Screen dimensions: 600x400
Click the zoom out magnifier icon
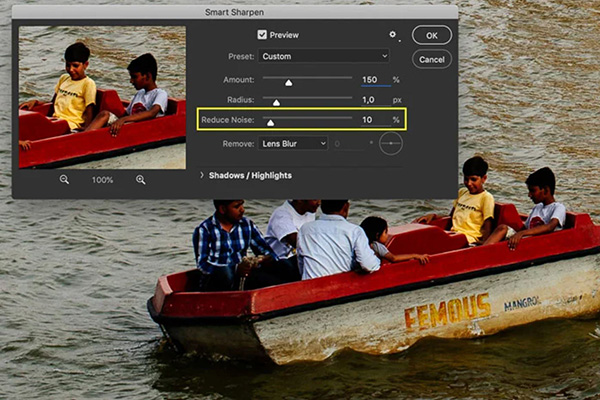tap(64, 179)
